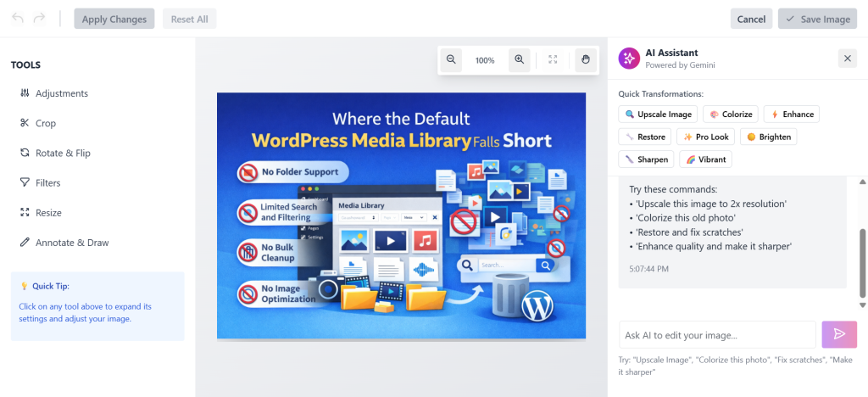
Task: Select the Upscale Image quick transformation
Action: click(x=658, y=115)
